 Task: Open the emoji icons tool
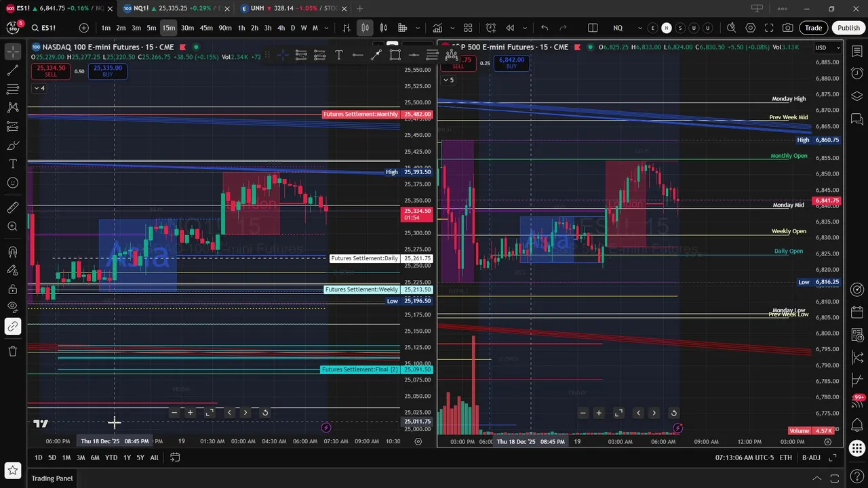tap(12, 183)
